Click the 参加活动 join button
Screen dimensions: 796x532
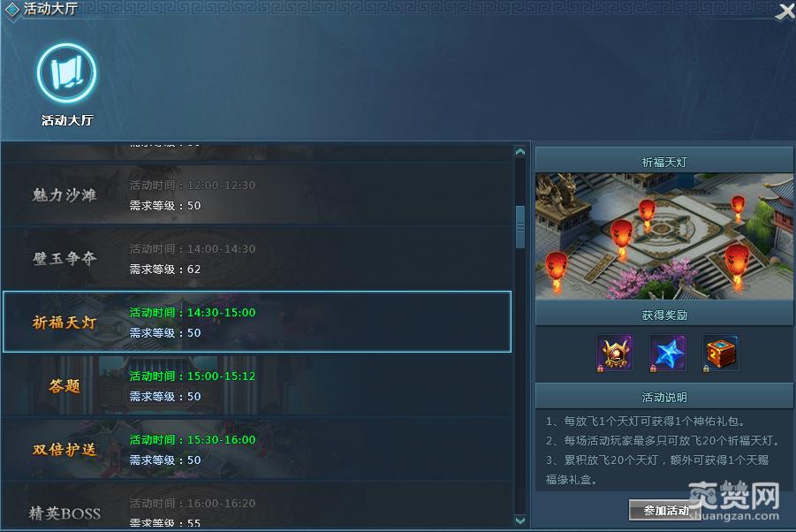pyautogui.click(x=665, y=510)
